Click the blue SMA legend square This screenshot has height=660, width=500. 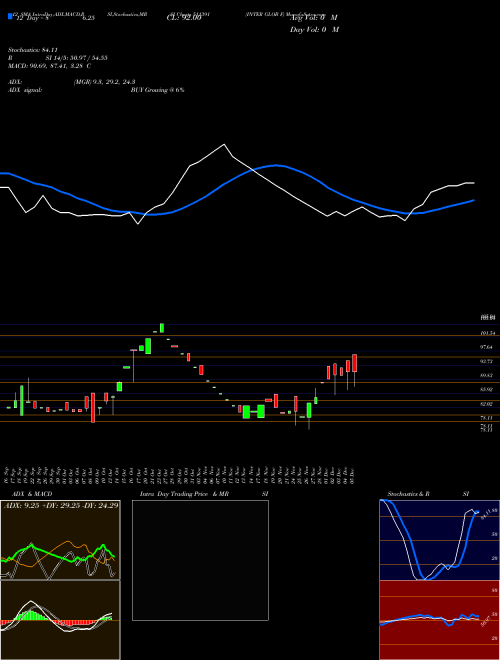click(11, 17)
